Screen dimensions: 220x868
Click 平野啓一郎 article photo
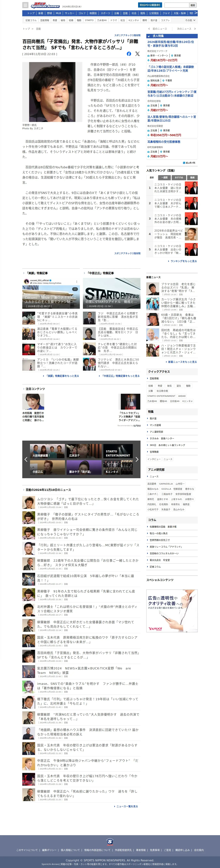tap(52, 92)
